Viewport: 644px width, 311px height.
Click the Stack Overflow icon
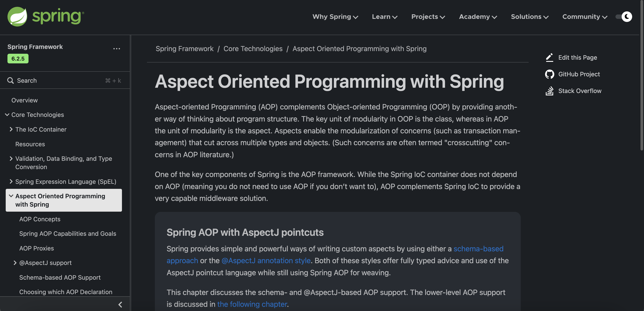[549, 91]
